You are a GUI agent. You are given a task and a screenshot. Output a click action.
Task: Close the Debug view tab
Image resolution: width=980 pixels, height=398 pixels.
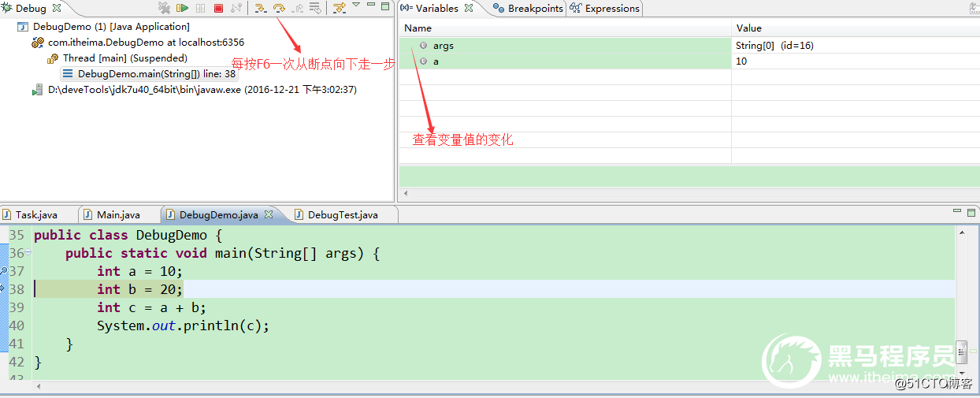[x=56, y=8]
